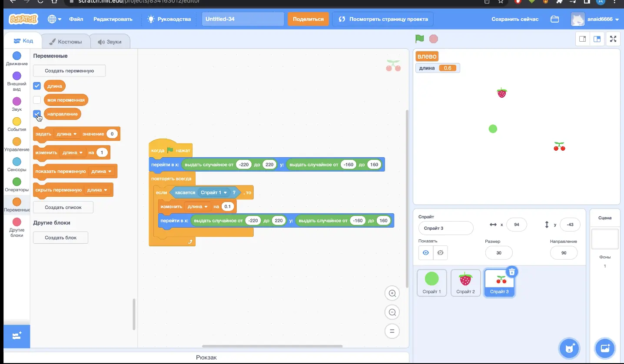
Task: Open Спрайт 1 dropdown in касается block
Action: (x=214, y=192)
